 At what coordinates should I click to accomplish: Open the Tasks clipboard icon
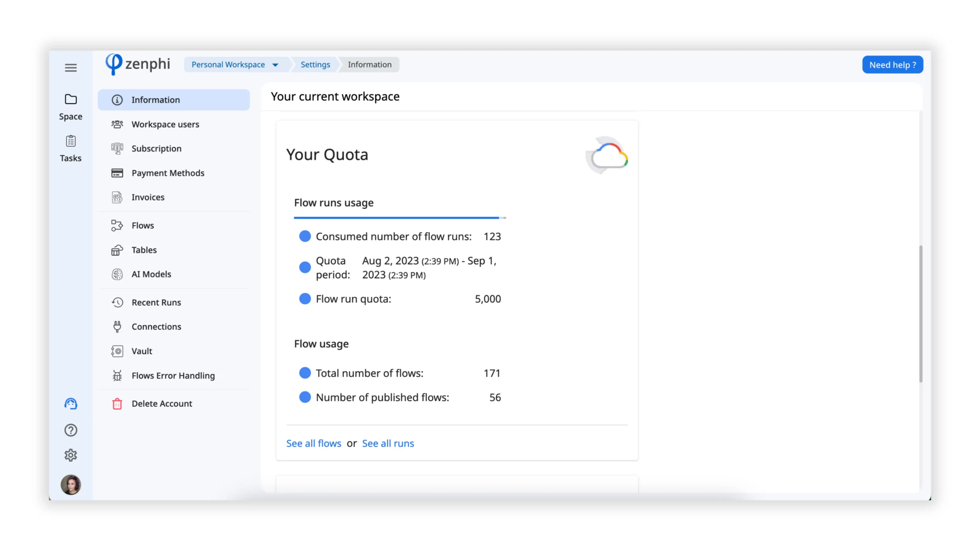click(x=70, y=141)
